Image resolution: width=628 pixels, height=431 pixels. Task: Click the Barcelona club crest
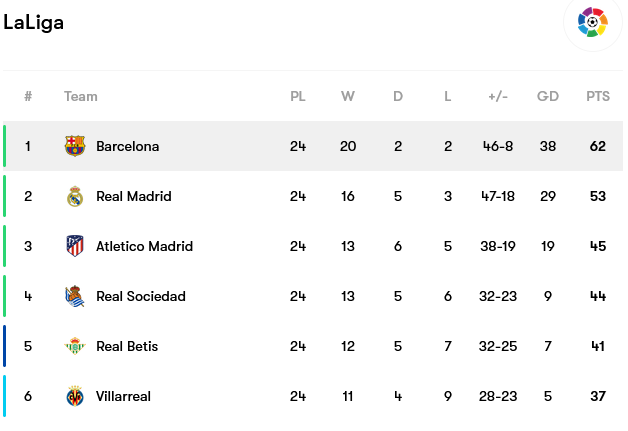pyautogui.click(x=75, y=146)
